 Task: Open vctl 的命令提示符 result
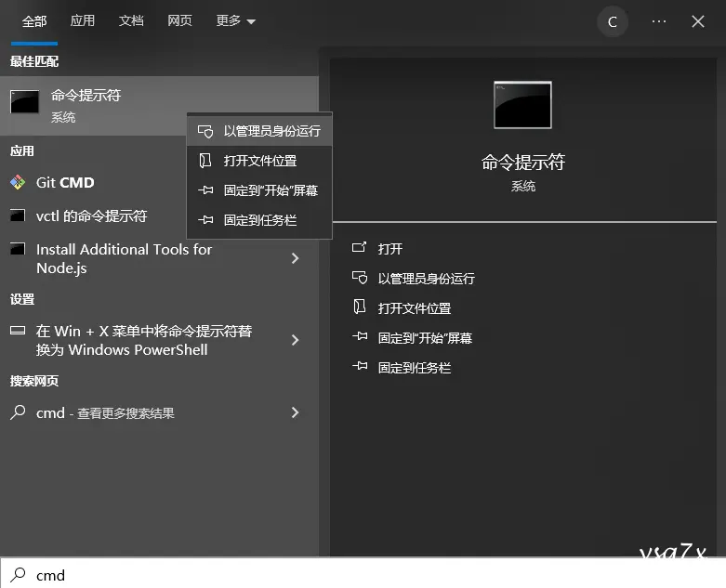pos(93,216)
